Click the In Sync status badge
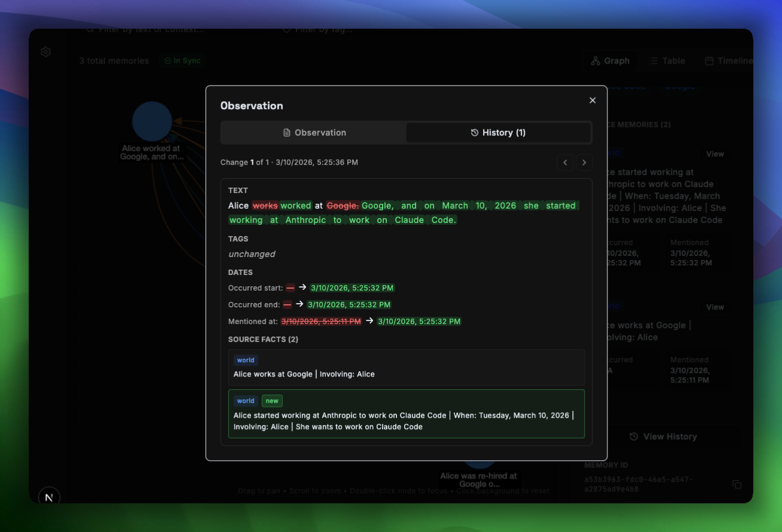Image resolution: width=782 pixels, height=532 pixels. [x=182, y=60]
